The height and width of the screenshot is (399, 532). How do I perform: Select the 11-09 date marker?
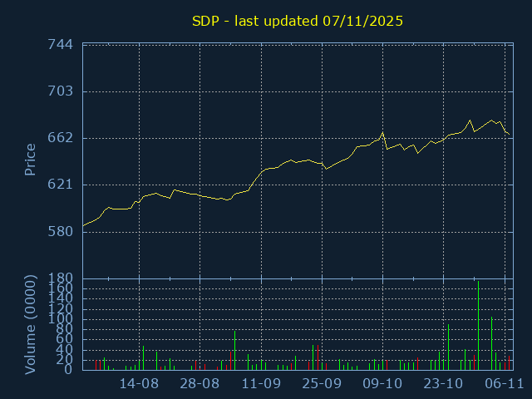(261, 384)
